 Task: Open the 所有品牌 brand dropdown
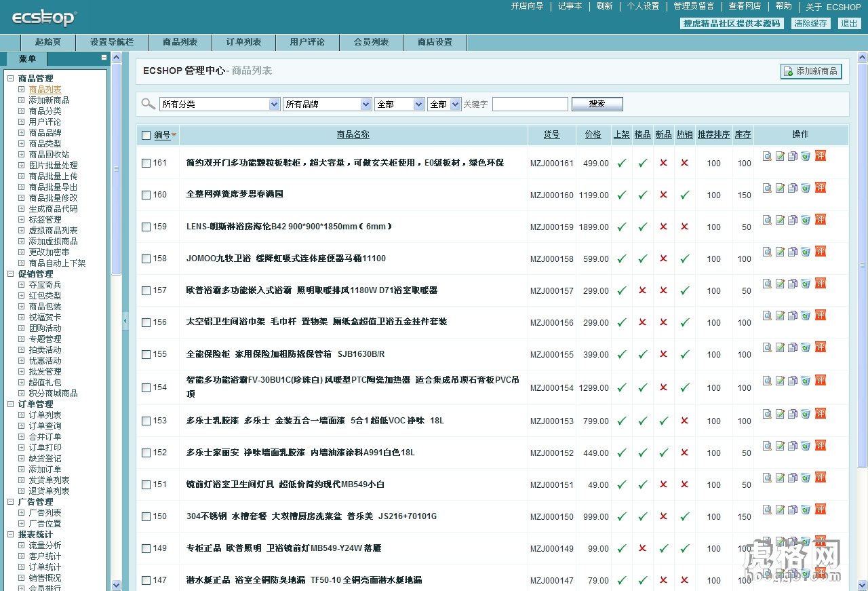327,104
